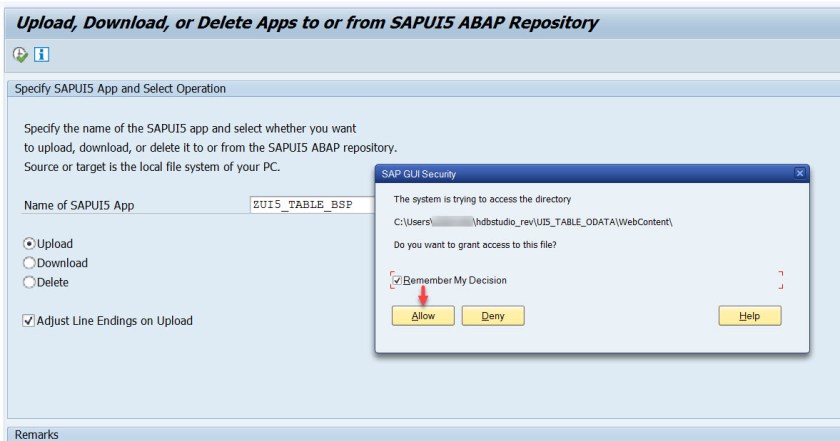Click the directory path text in dialog
This screenshot has height=441, width=840.
[533, 222]
